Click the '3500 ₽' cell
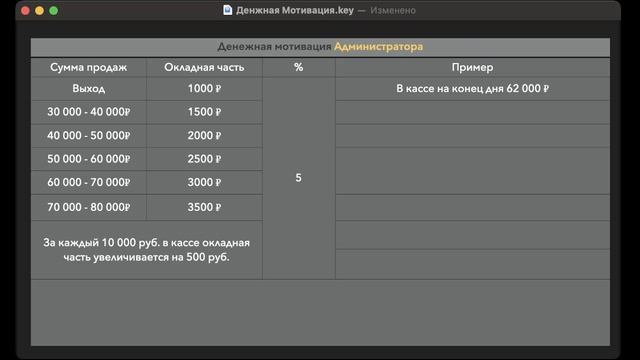The width and height of the screenshot is (640, 360). pyautogui.click(x=204, y=207)
